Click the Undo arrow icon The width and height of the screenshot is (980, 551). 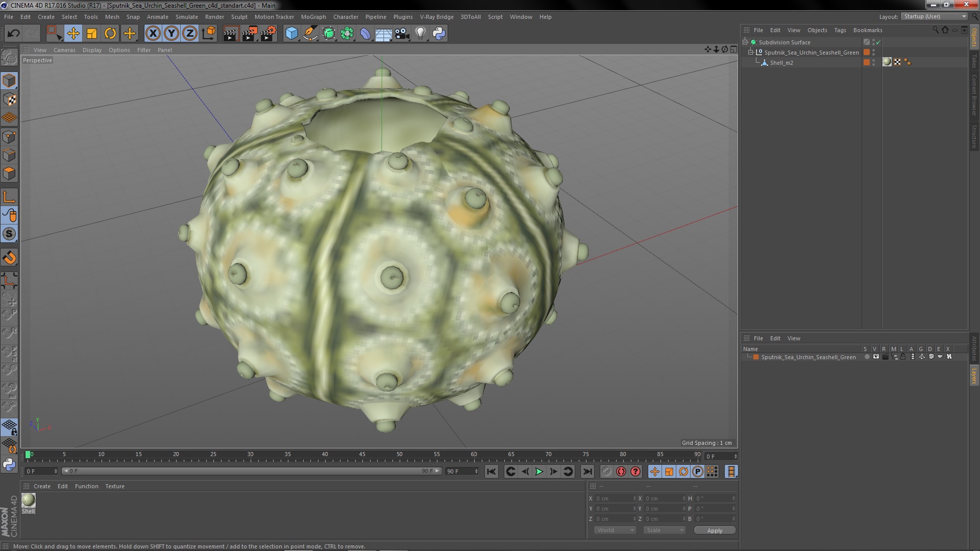tap(13, 34)
